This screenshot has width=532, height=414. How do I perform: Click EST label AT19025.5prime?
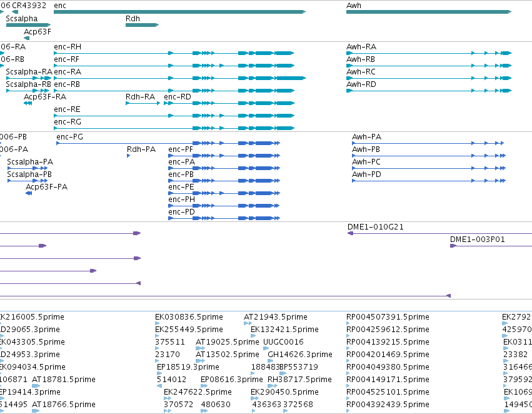pos(228,342)
